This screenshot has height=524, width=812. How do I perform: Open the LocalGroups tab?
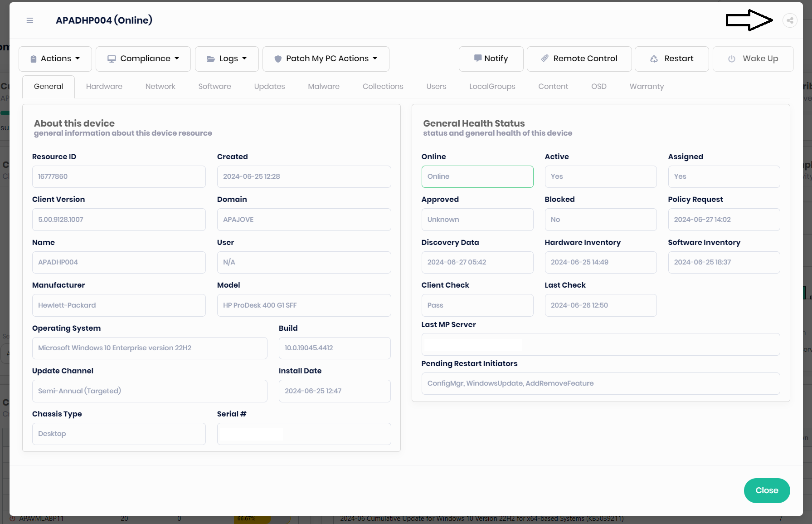pyautogui.click(x=492, y=86)
